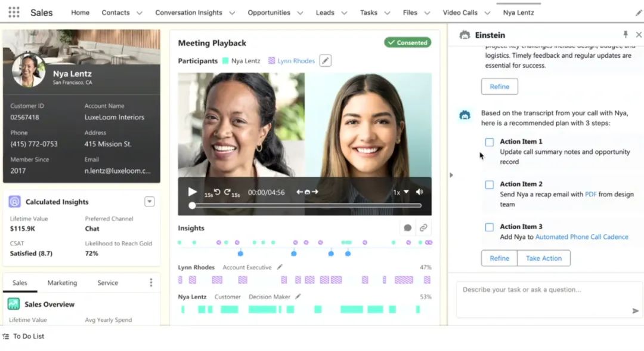Edit meeting participants pencil button
Viewport: 644px width, 351px height.
click(x=326, y=61)
